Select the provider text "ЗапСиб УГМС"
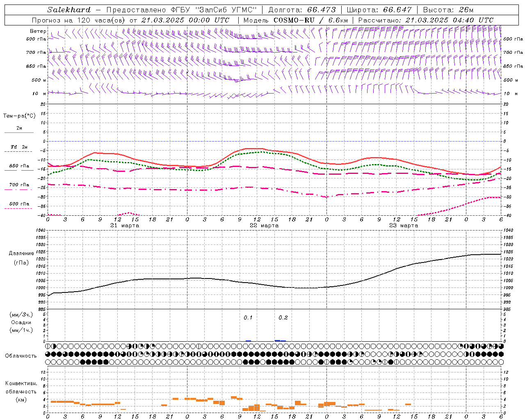This screenshot has width=525, height=420. point(226,10)
